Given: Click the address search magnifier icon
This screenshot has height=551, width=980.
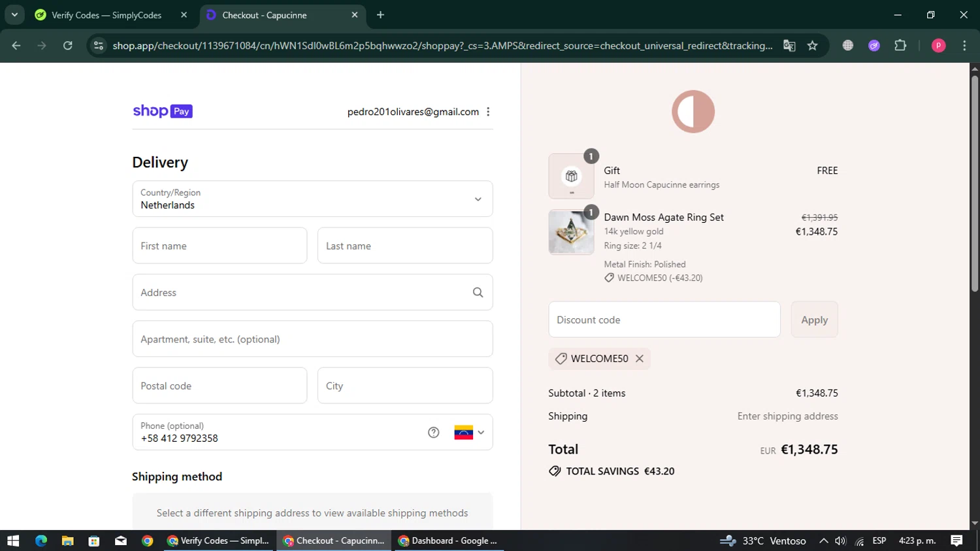Looking at the screenshot, I should click(x=478, y=293).
